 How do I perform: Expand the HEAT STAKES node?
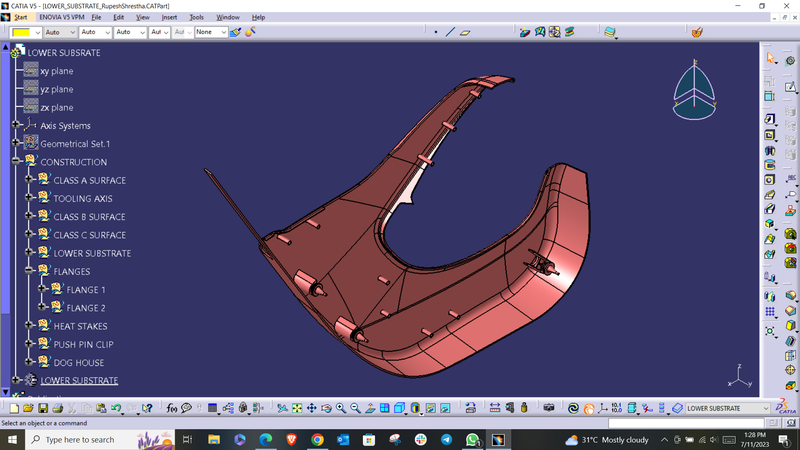(x=29, y=325)
